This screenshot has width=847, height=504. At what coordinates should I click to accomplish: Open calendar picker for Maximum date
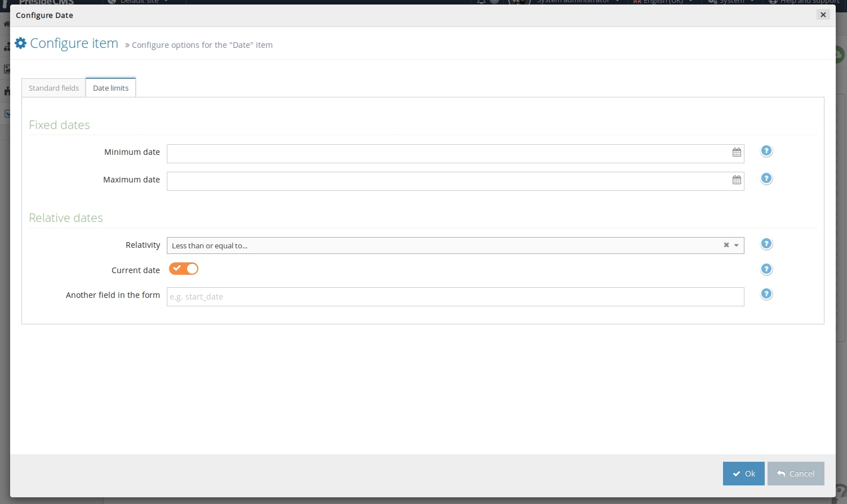(737, 180)
